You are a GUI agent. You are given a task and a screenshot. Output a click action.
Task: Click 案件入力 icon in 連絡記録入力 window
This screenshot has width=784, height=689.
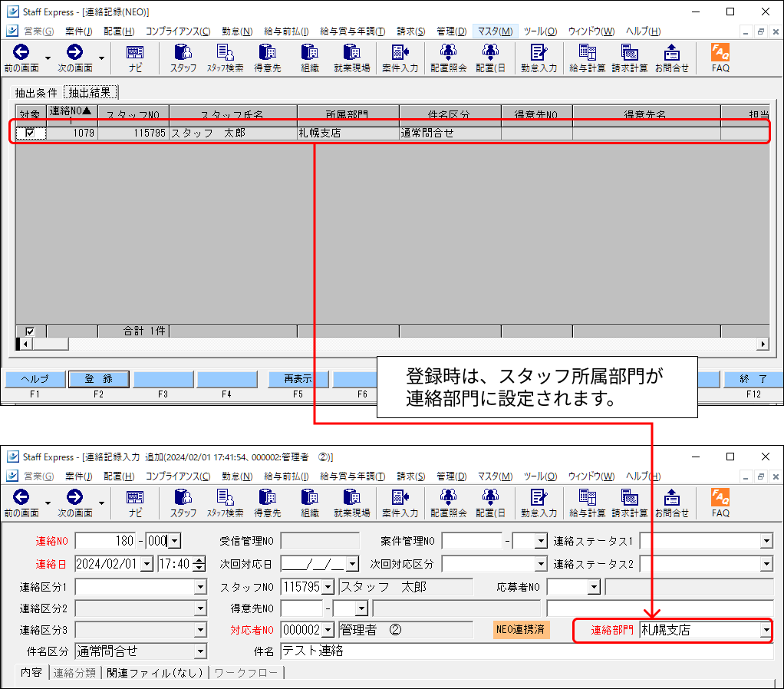point(400,503)
